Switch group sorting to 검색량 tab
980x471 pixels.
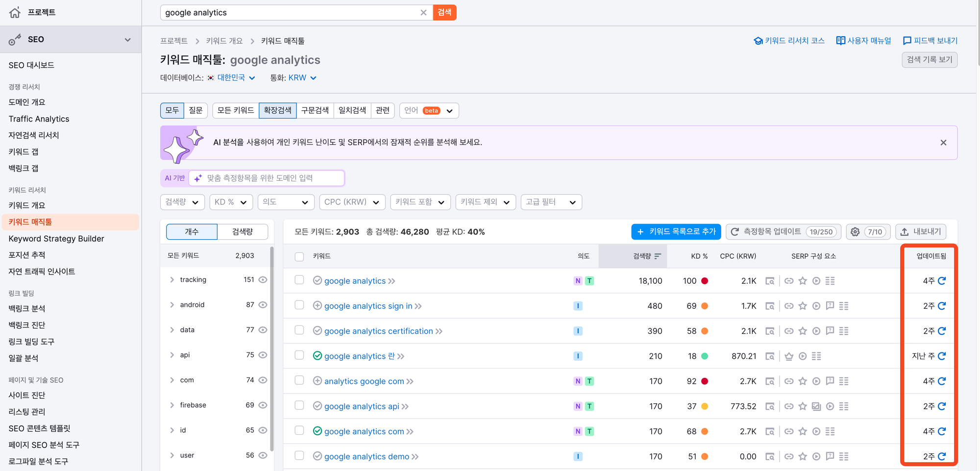(243, 232)
